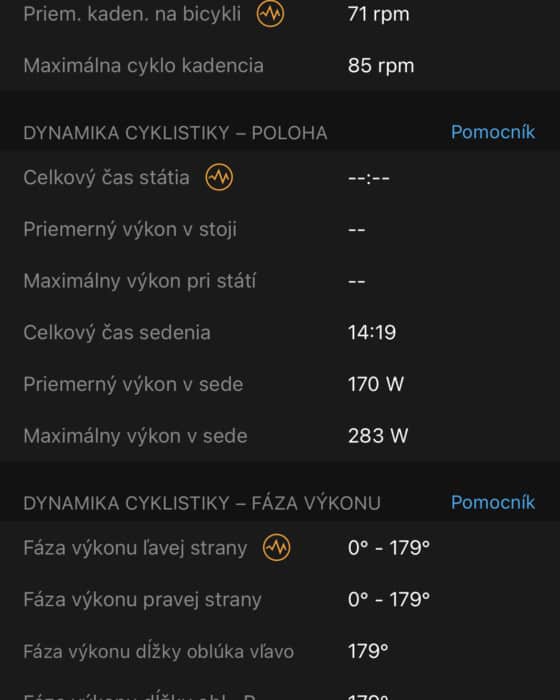Tap the 283 W value
This screenshot has width=560, height=700.
click(378, 436)
